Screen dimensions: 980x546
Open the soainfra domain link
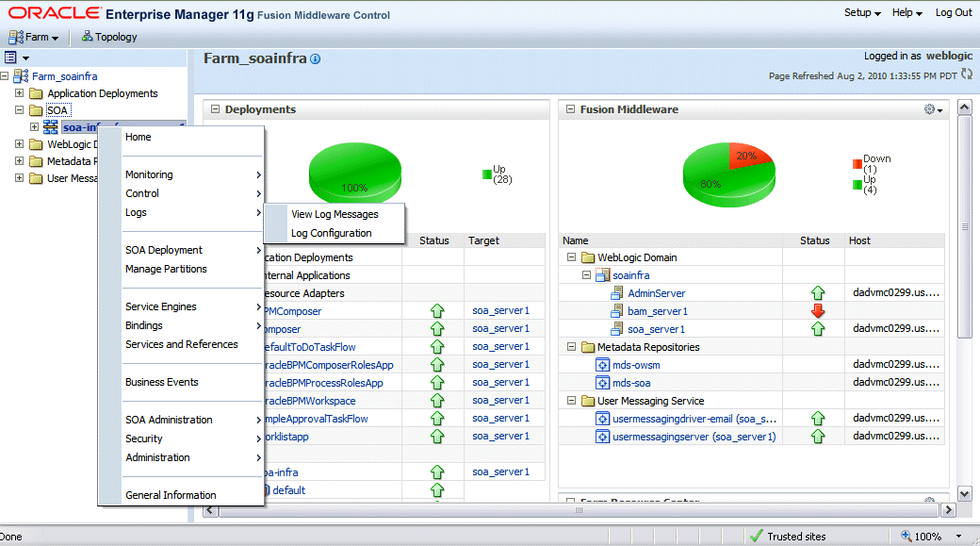pyautogui.click(x=630, y=275)
